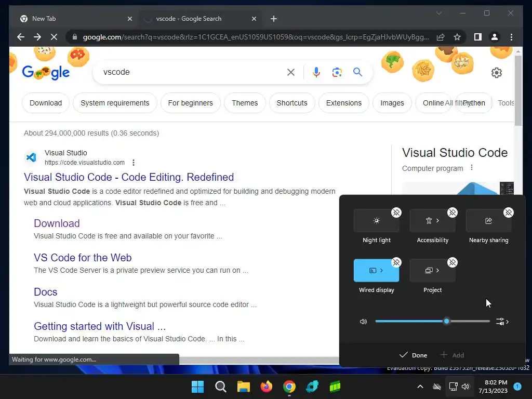
Task: Search by voice microphone icon
Action: [316, 72]
